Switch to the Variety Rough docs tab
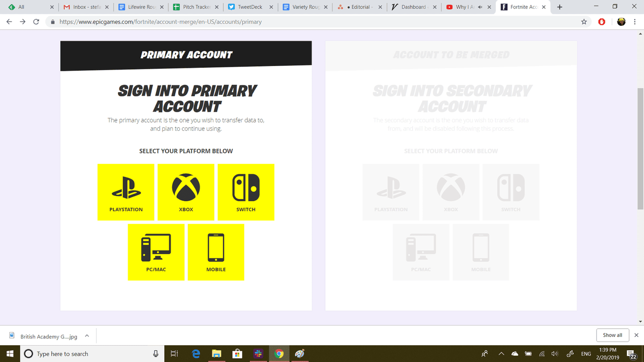The image size is (644, 362). pos(305,7)
